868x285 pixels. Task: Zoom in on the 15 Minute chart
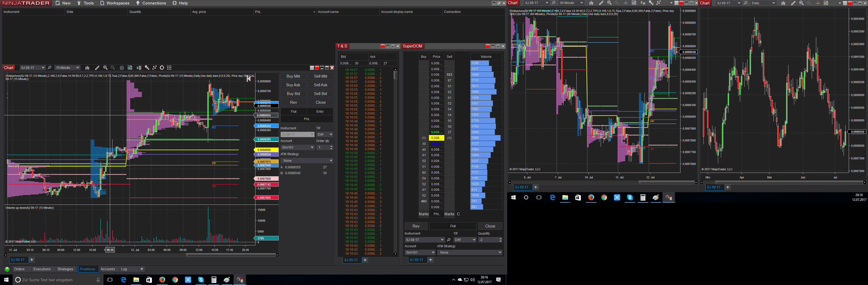point(105,68)
